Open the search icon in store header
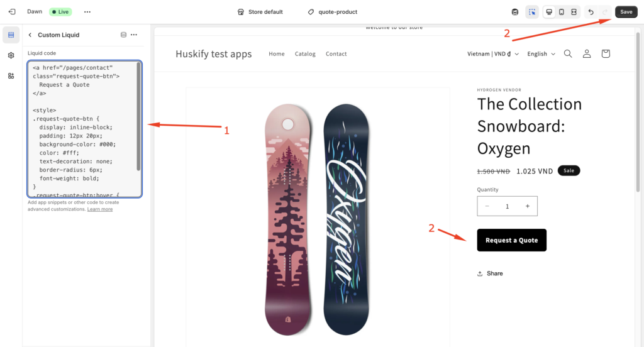The height and width of the screenshot is (347, 644). pyautogui.click(x=568, y=54)
